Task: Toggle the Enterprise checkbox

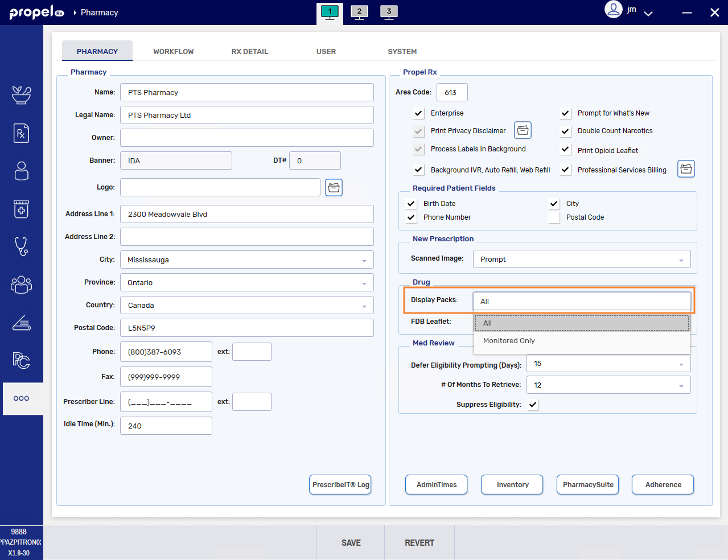Action: (x=419, y=113)
